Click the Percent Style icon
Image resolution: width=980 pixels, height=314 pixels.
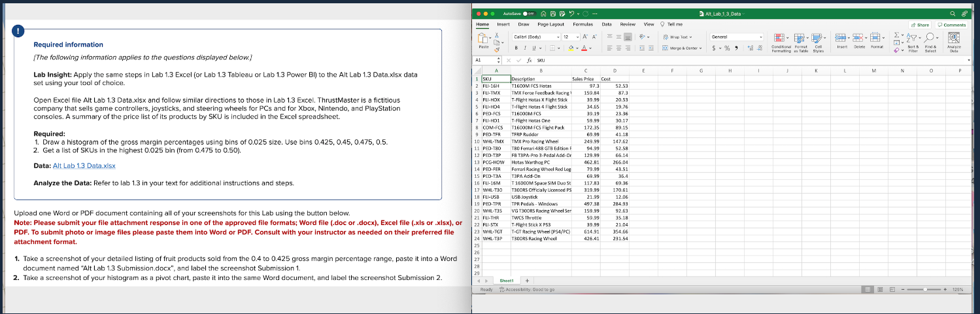pyautogui.click(x=728, y=48)
